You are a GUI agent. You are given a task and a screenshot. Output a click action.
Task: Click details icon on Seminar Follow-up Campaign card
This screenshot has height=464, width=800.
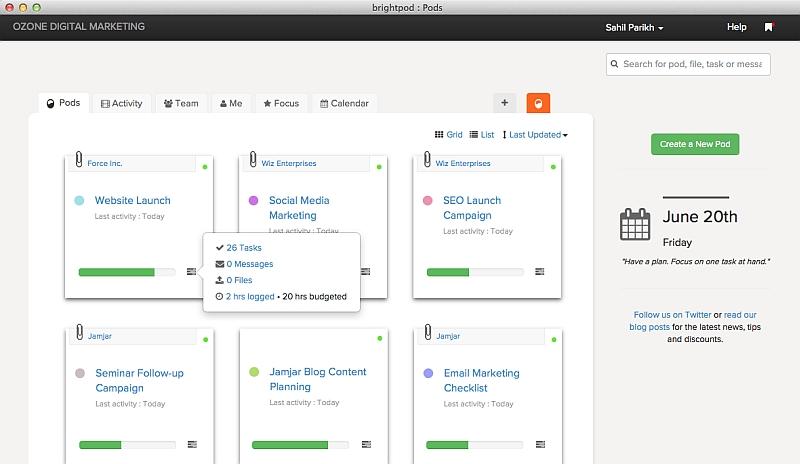pyautogui.click(x=192, y=443)
